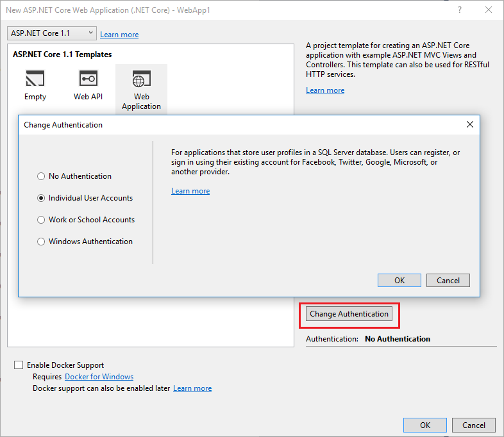The width and height of the screenshot is (504, 437).
Task: Click Learn more next to version dropdown
Action: pos(119,35)
